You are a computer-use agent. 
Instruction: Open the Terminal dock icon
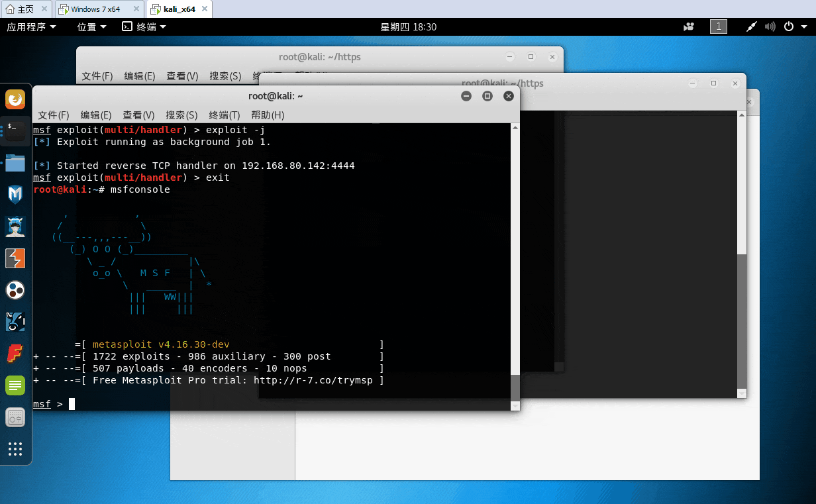[x=15, y=130]
